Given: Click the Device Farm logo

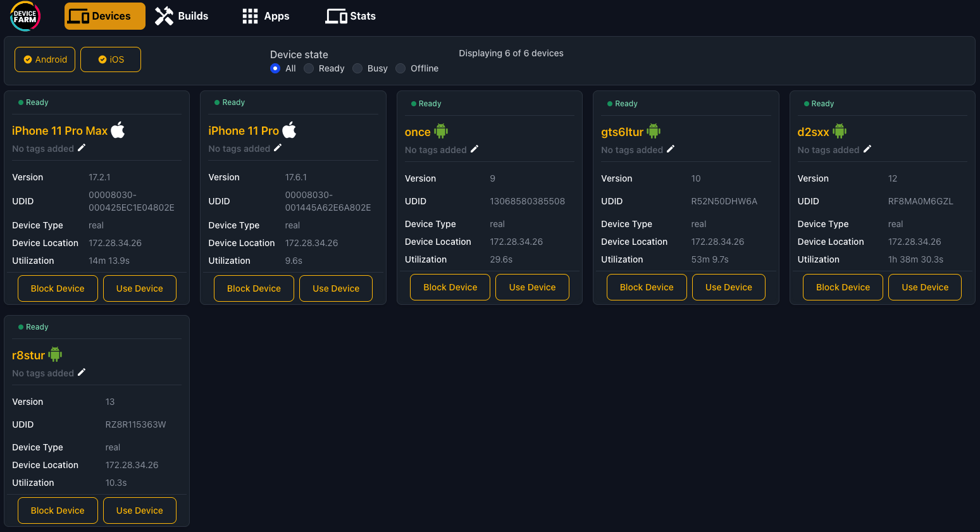Looking at the screenshot, I should coord(25,16).
